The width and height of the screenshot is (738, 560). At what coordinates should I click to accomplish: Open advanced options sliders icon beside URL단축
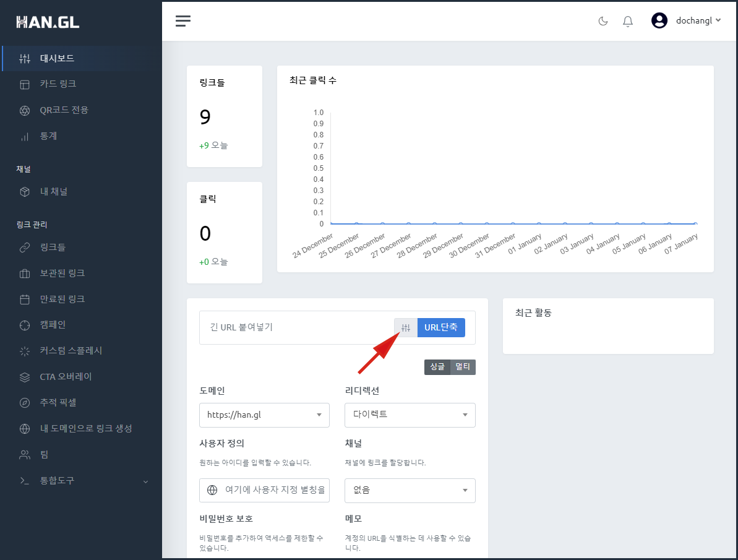406,328
